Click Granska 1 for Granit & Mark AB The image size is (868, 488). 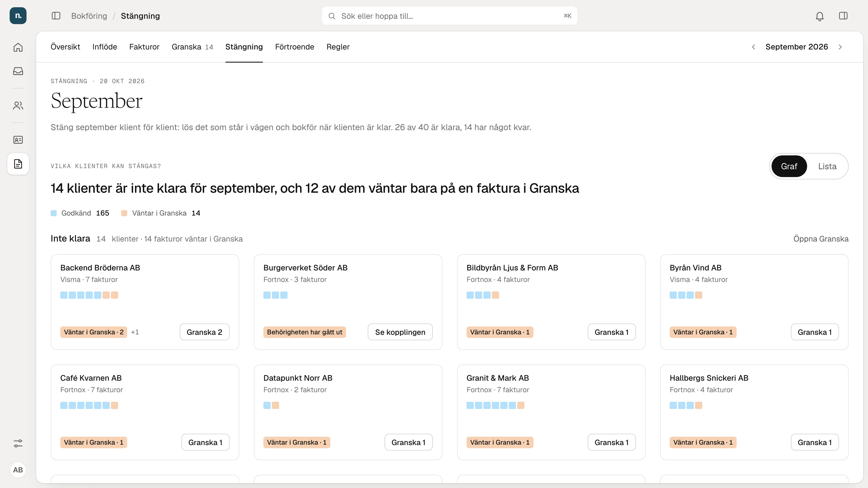[x=612, y=442]
